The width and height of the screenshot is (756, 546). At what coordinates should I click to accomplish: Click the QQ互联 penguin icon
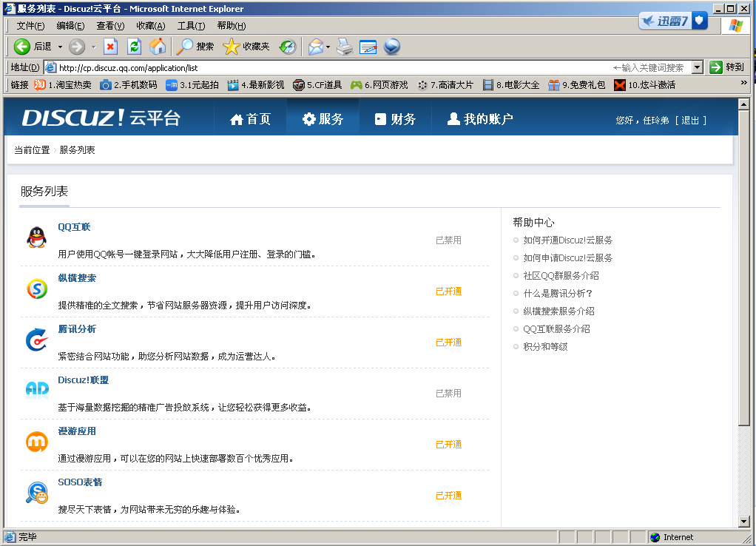[x=36, y=237]
